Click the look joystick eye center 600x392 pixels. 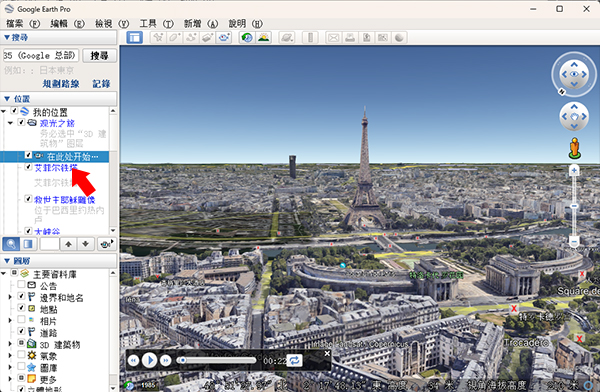coord(574,74)
